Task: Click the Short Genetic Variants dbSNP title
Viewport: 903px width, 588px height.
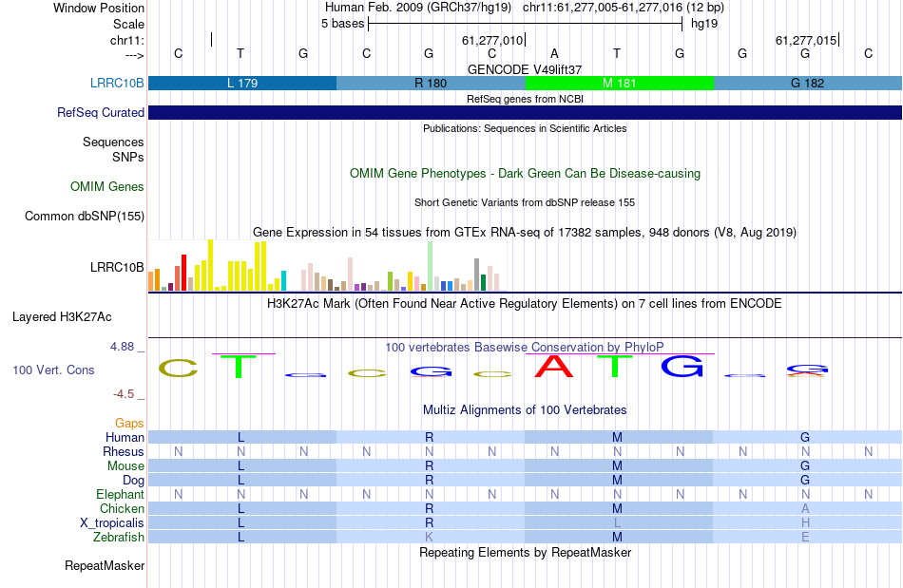Action: pos(525,202)
